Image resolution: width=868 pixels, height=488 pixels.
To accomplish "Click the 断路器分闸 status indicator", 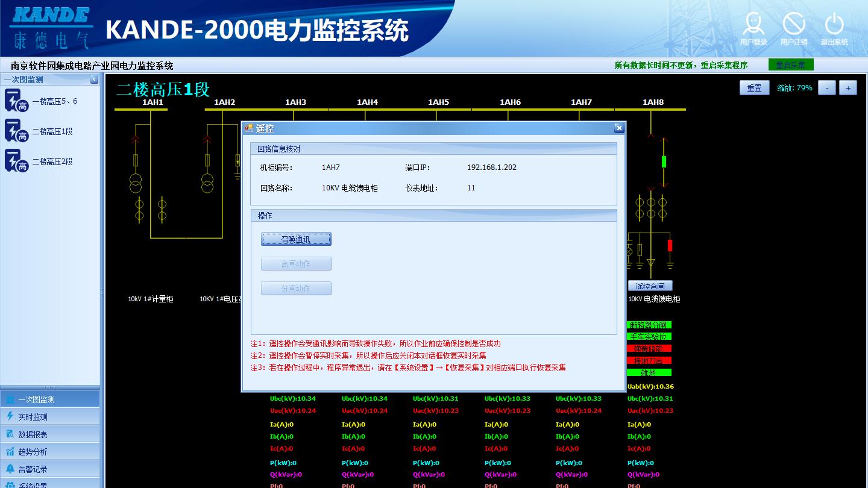I will coord(649,325).
